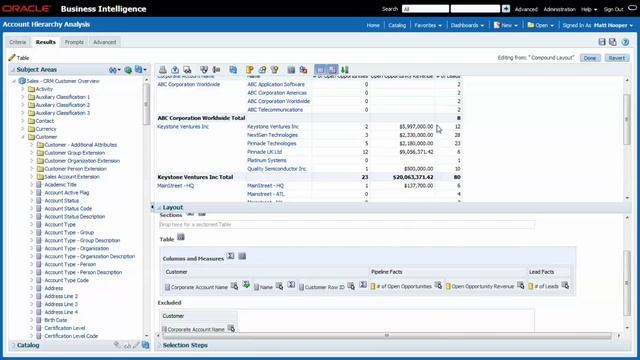
Task: Open the Administration link
Action: [x=559, y=9]
